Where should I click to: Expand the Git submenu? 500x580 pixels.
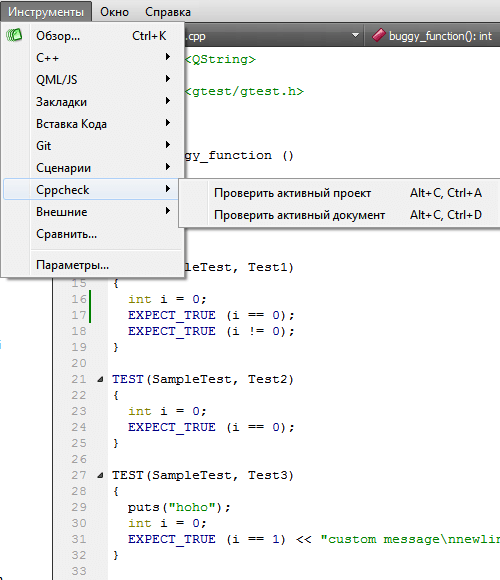pos(92,145)
